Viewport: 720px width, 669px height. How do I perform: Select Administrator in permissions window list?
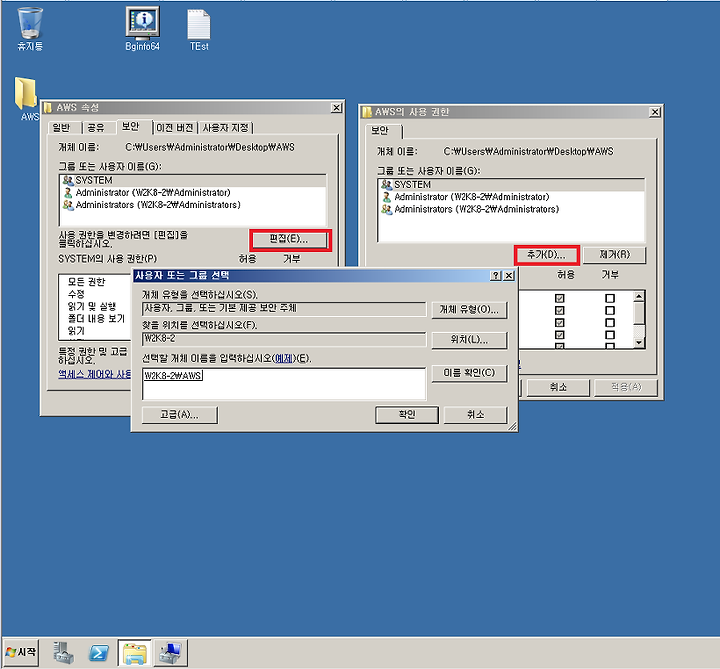(511, 197)
